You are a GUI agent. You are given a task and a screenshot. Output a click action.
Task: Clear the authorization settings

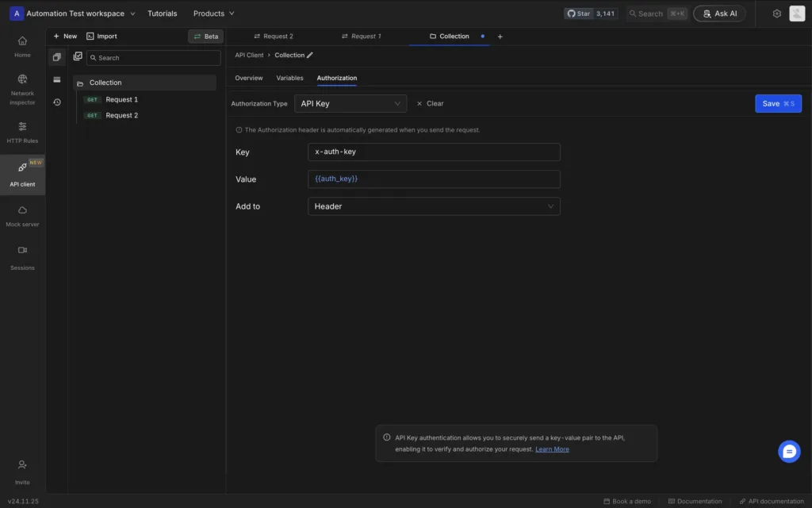430,104
